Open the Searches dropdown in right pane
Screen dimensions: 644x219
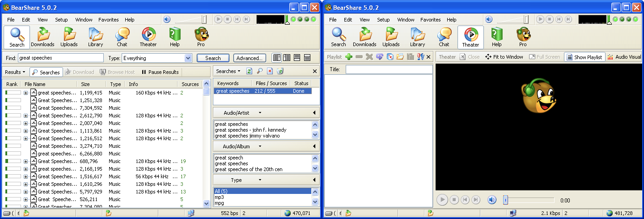pyautogui.click(x=228, y=71)
